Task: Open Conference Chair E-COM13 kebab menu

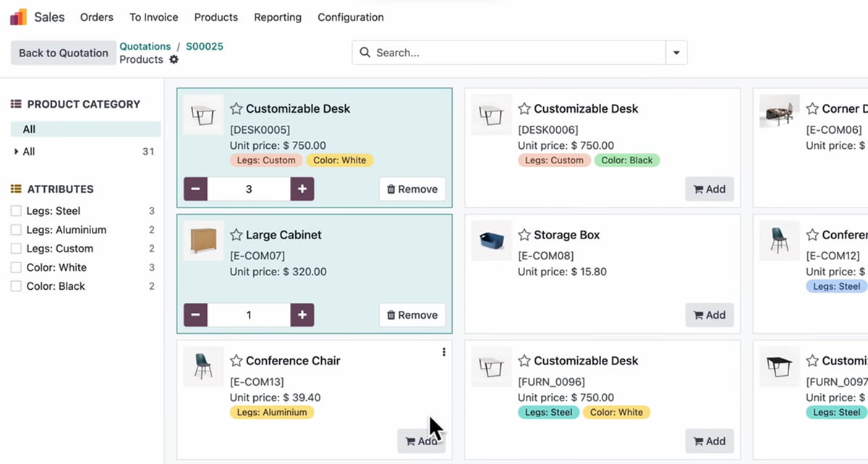Action: (443, 352)
